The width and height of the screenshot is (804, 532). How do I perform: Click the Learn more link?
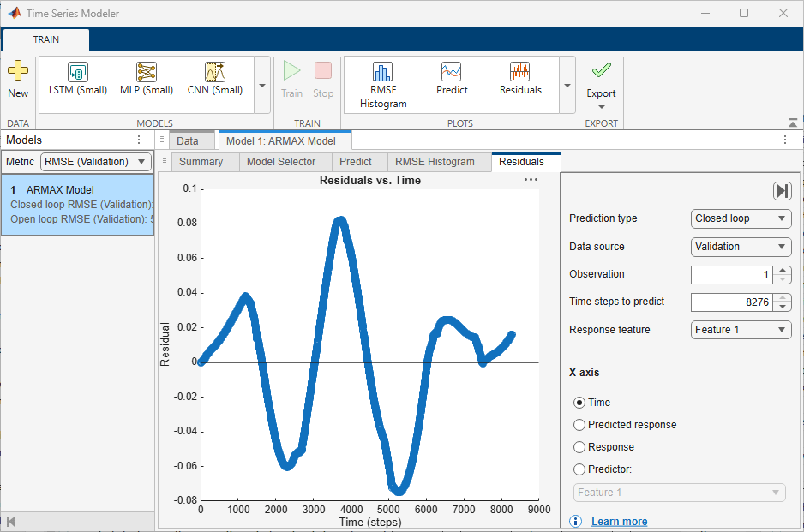[x=620, y=521]
